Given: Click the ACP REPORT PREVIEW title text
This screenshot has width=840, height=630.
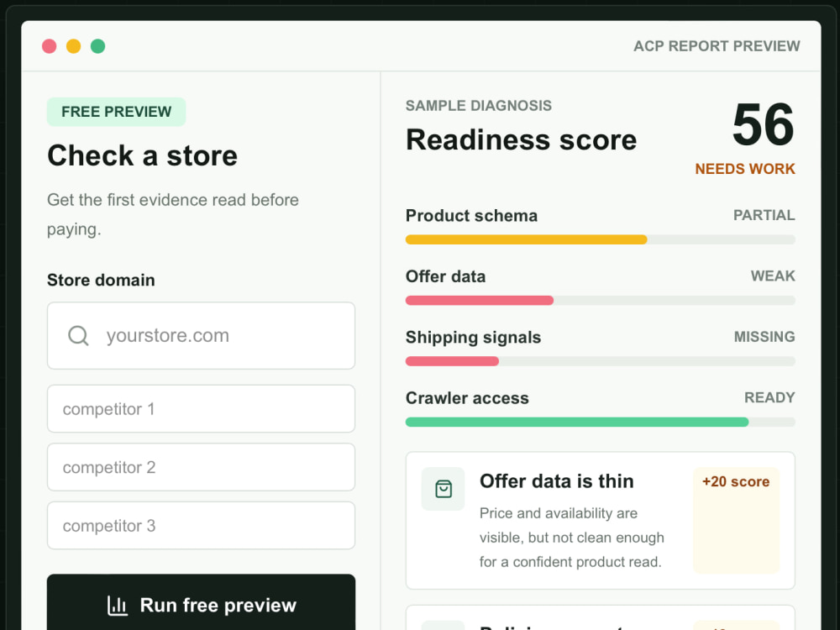Looking at the screenshot, I should (x=717, y=46).
